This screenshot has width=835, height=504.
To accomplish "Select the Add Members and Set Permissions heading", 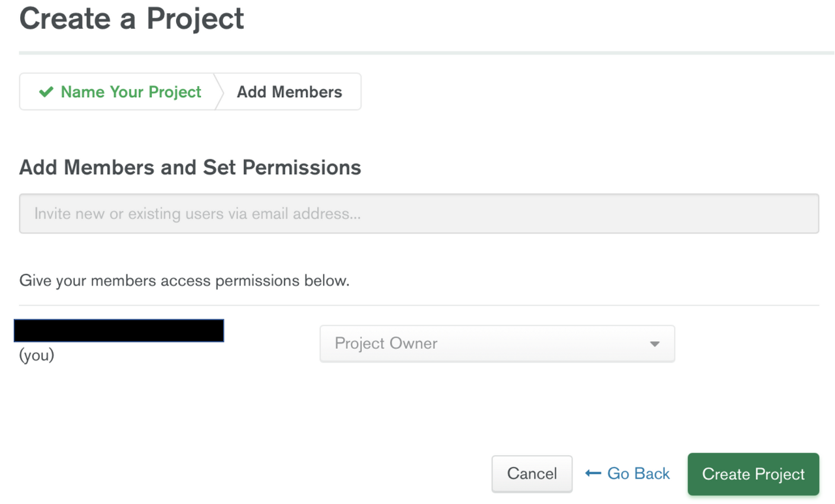I will 190,168.
